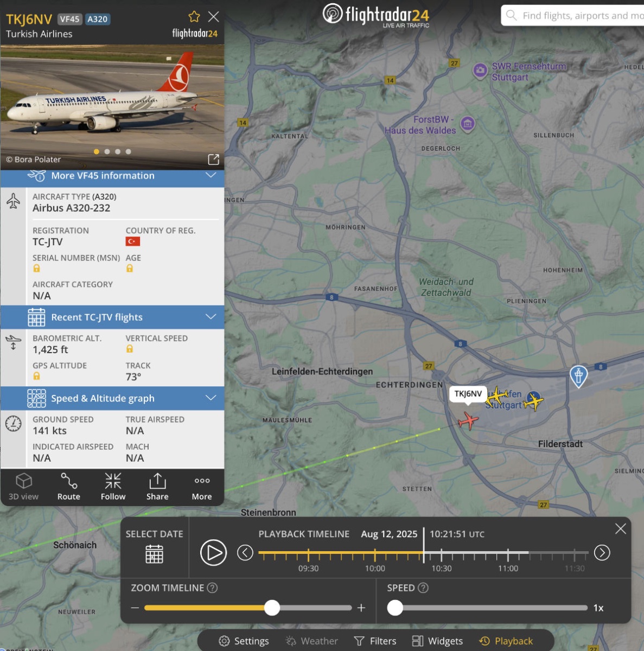Collapse More VF45 information section
This screenshot has width=644, height=651.
[x=112, y=176]
